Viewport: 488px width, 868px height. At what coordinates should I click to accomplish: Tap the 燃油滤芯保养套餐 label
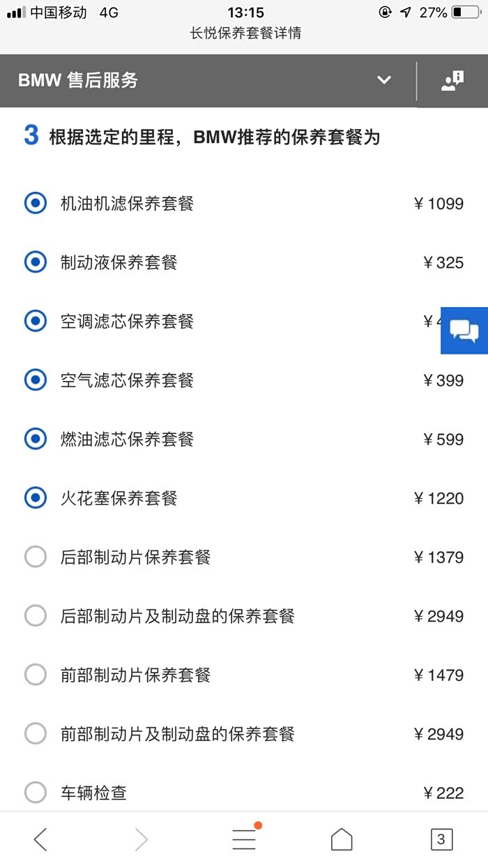point(127,440)
